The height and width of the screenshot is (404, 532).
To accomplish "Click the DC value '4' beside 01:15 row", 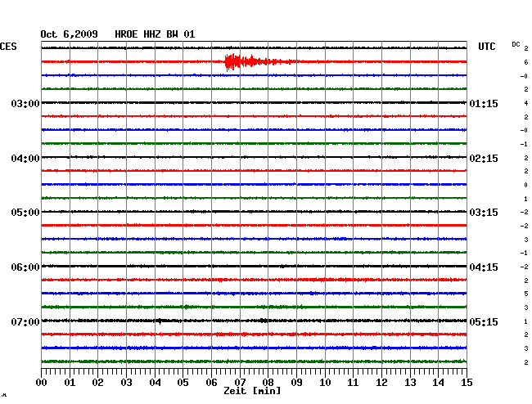I will click(x=526, y=103).
